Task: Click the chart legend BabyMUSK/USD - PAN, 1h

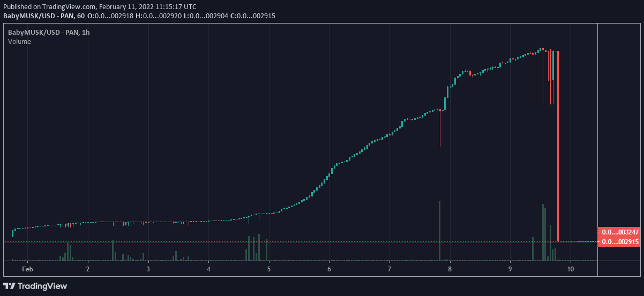Action: (x=49, y=32)
